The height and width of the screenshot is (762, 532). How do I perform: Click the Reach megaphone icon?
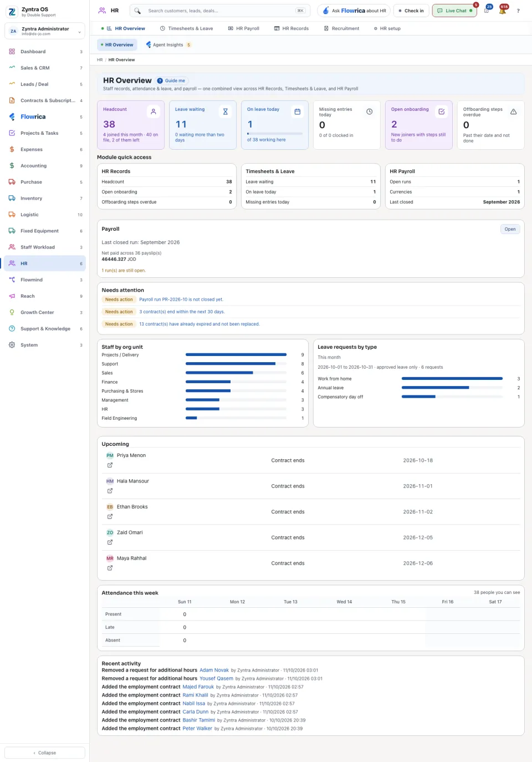coord(12,296)
